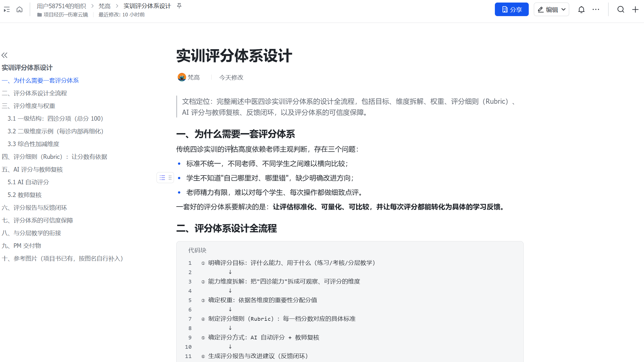Jump to 九、PM 交付物 in outline
Screen dimensions: 644x362
[x=21, y=246]
